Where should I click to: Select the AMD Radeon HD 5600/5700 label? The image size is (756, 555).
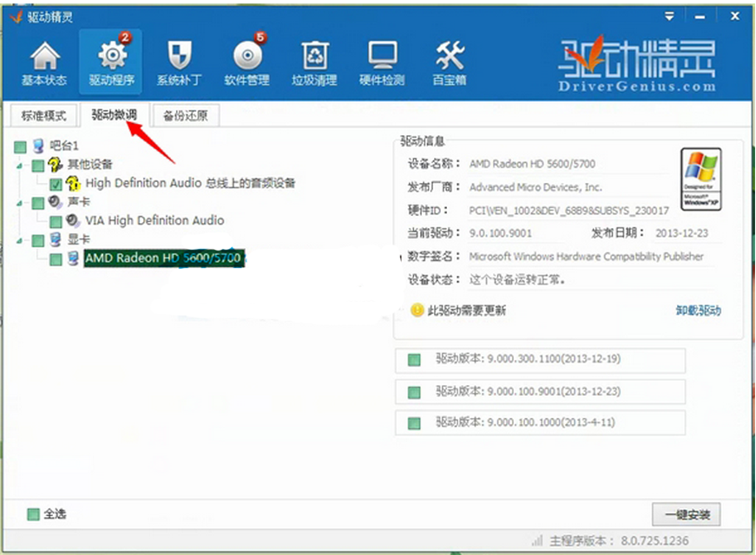coord(164,258)
